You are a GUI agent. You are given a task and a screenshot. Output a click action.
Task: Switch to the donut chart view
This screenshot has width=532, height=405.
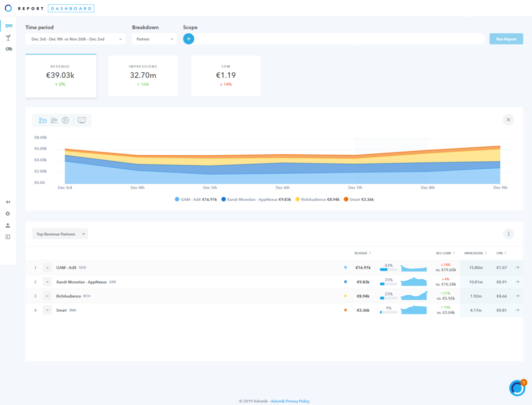point(65,120)
